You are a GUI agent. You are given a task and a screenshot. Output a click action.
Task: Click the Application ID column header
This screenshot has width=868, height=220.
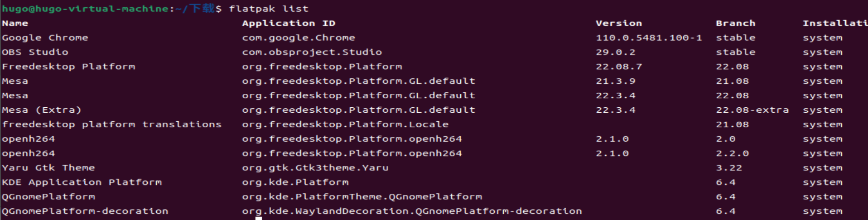pos(288,23)
